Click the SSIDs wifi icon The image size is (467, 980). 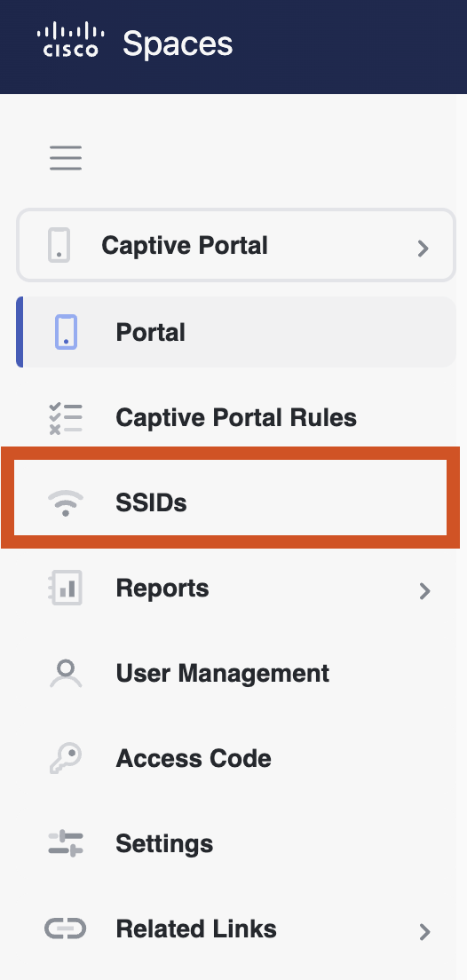coord(66,503)
